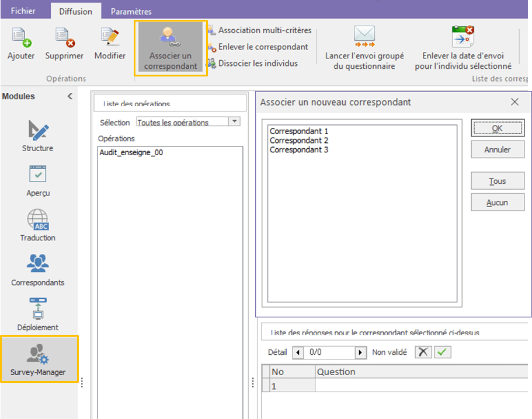Select Correspondant 3 in the list

pos(299,149)
